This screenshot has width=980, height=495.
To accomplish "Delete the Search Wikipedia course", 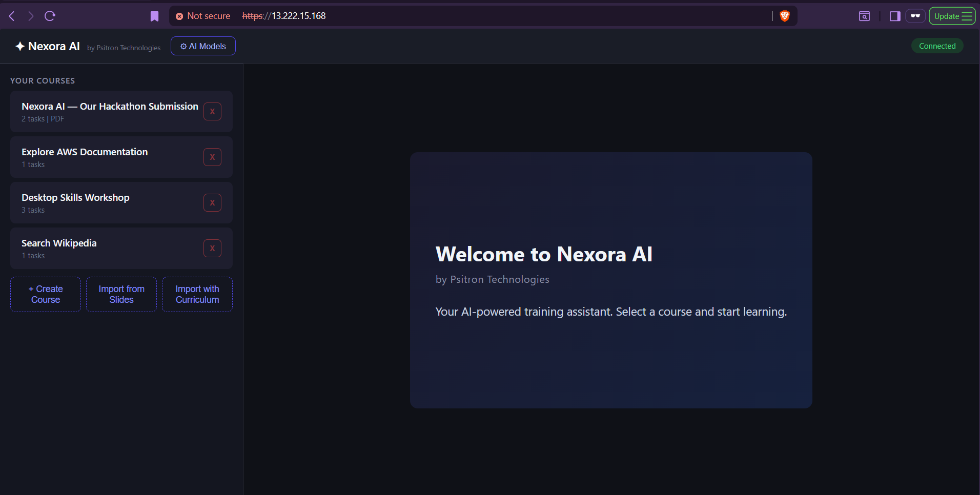I will (x=212, y=248).
